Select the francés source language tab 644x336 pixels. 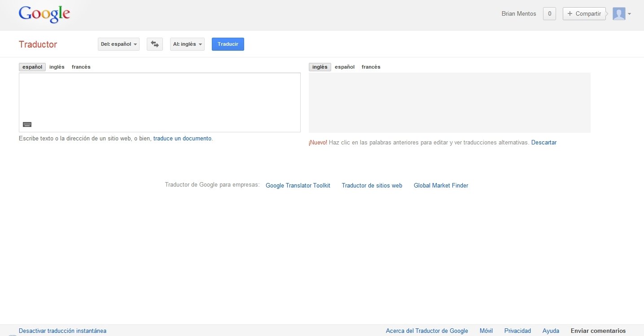pos(81,67)
